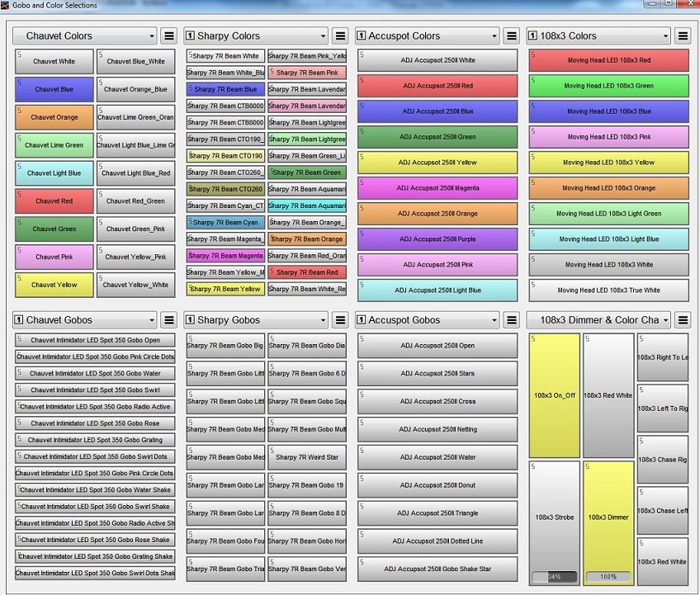The height and width of the screenshot is (595, 700).
Task: Open menu icon beside Sharpy Gobos
Action: [340, 319]
